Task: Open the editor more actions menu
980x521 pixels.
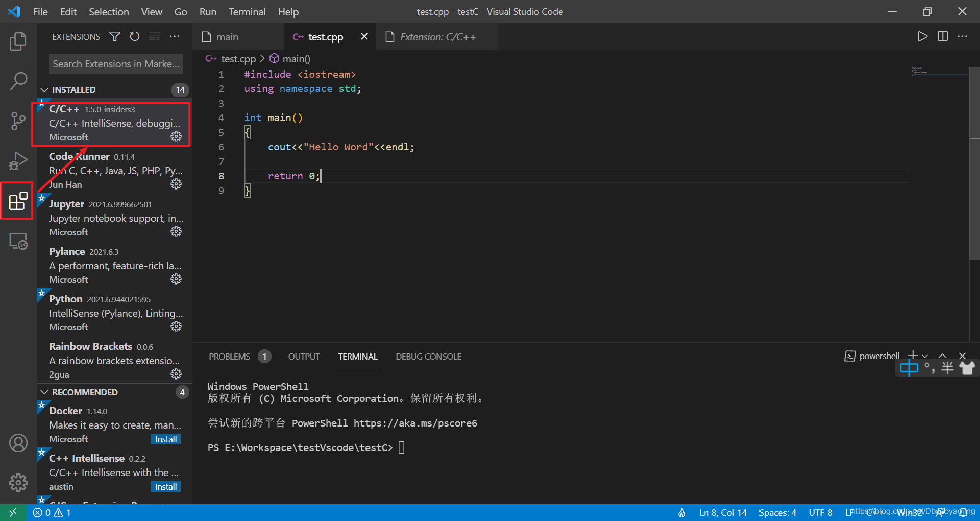Action: pos(963,36)
